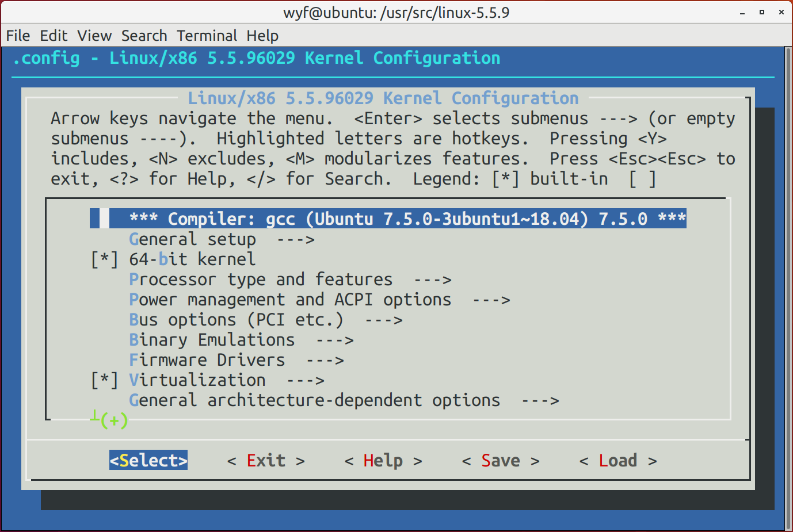Expand arrow next to Firmware Drivers
The width and height of the screenshot is (793, 532).
(325, 361)
